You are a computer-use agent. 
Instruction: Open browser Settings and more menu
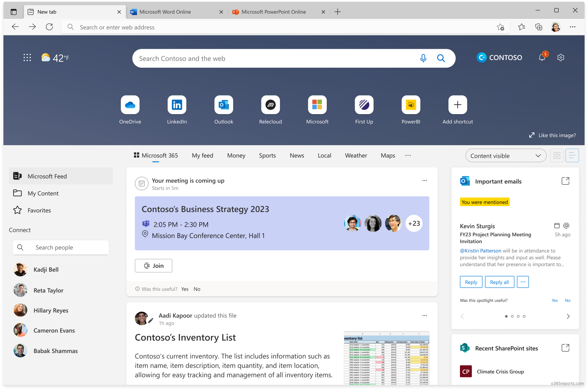pyautogui.click(x=573, y=27)
